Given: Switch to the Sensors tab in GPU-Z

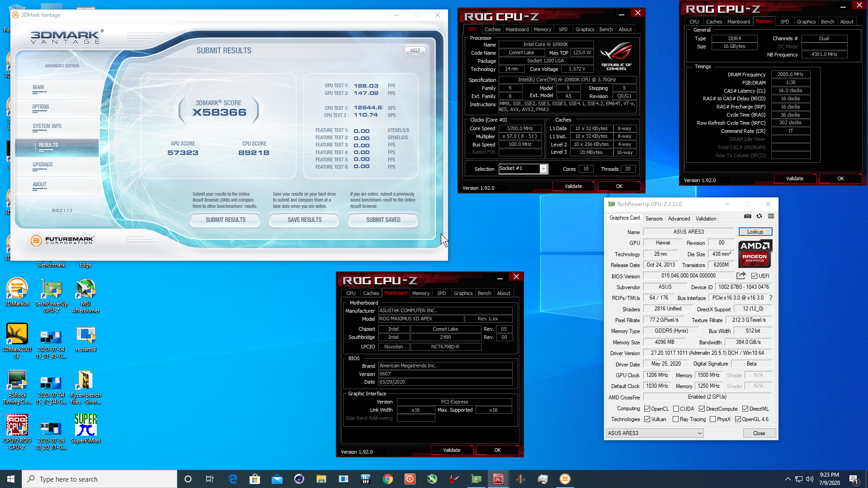Looking at the screenshot, I should pos(654,219).
